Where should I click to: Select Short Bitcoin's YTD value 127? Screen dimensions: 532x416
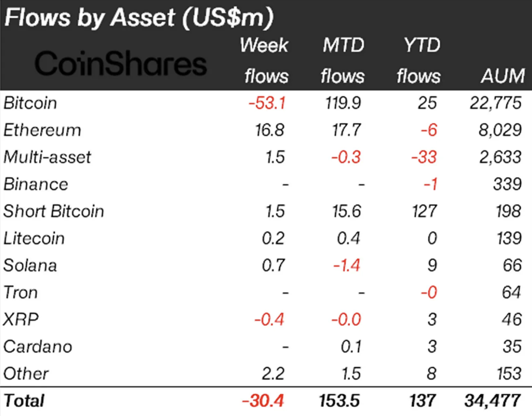425,211
